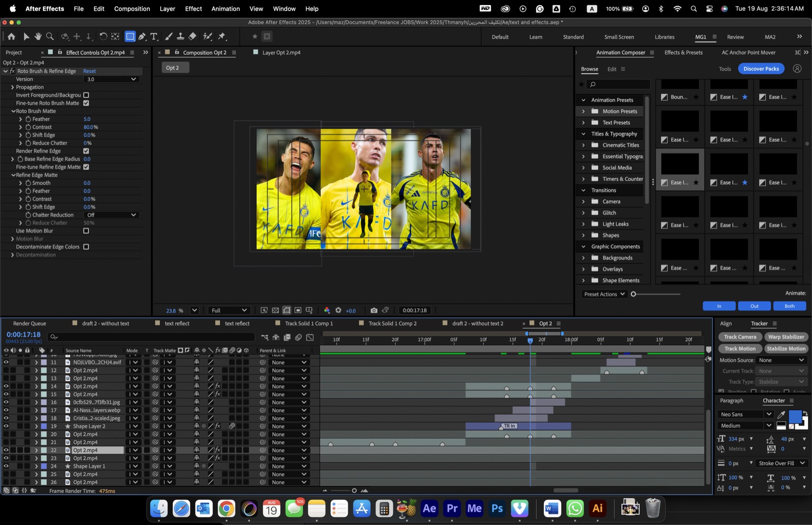Select the Brush tool

169,37
